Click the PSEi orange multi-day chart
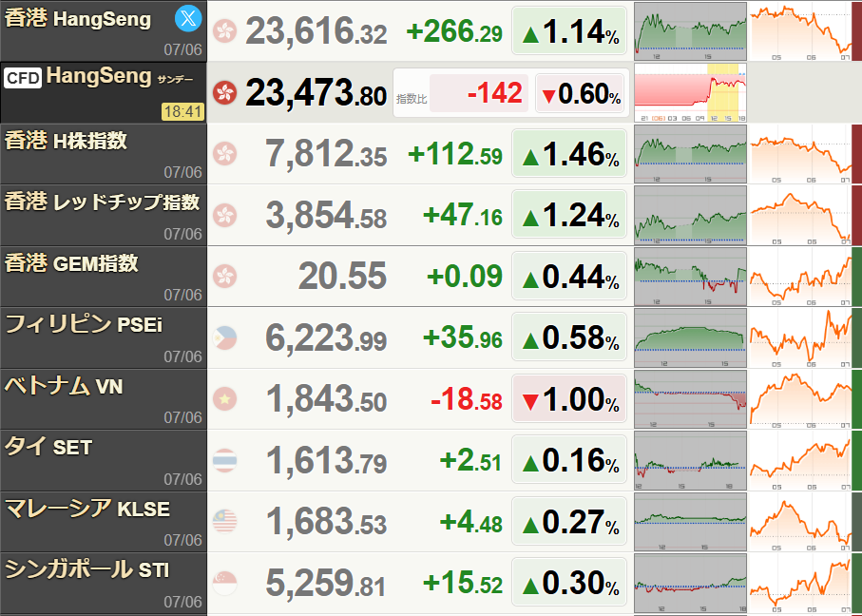 [x=800, y=337]
